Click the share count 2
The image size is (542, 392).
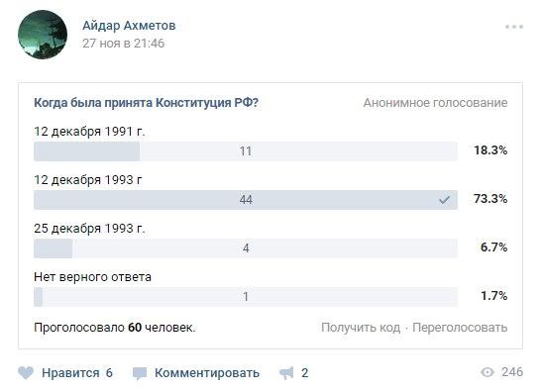tap(304, 373)
